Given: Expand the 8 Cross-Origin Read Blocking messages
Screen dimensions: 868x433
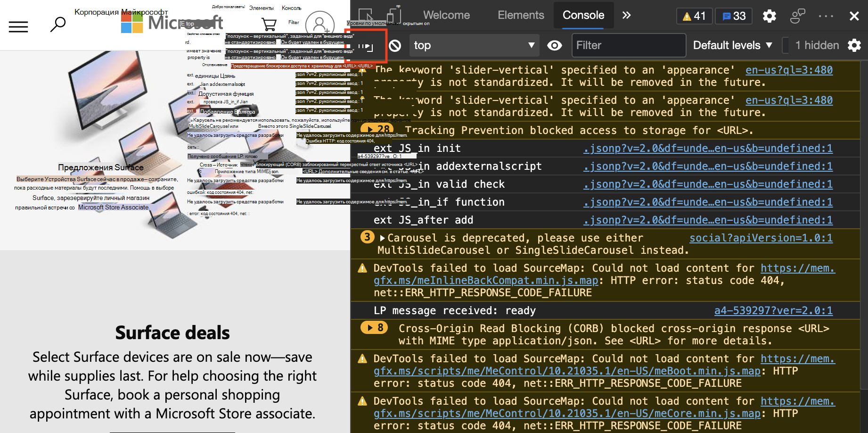Looking at the screenshot, I should 374,327.
